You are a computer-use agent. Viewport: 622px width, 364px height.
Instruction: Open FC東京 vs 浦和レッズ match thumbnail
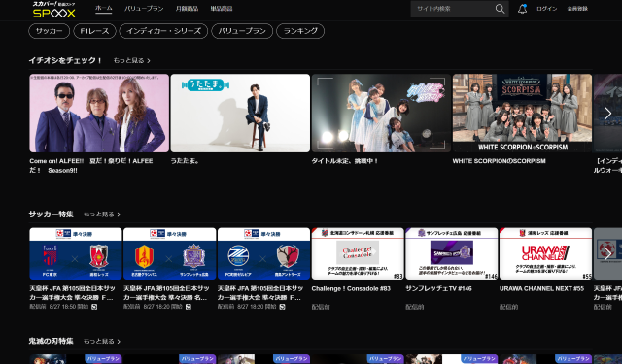(x=76, y=253)
